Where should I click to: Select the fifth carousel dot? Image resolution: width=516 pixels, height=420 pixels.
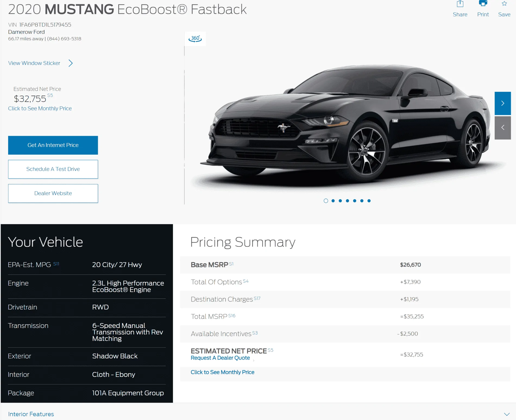pos(355,201)
